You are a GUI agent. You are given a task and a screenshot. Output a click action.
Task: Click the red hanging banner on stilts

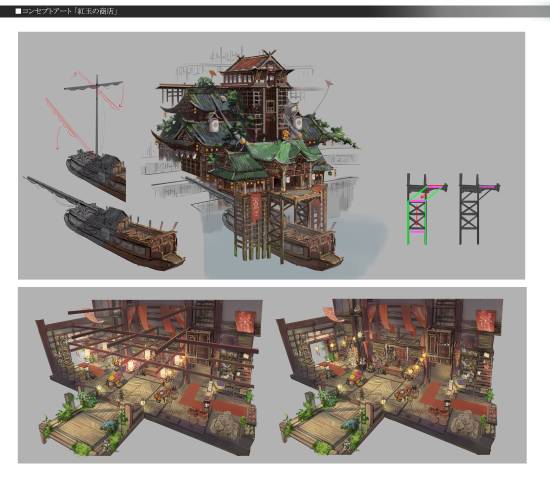(256, 208)
